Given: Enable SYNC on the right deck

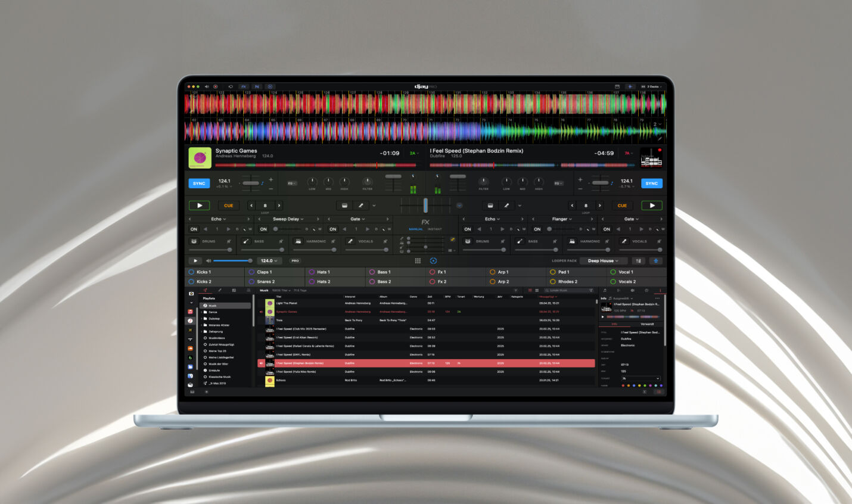Looking at the screenshot, I should (652, 183).
